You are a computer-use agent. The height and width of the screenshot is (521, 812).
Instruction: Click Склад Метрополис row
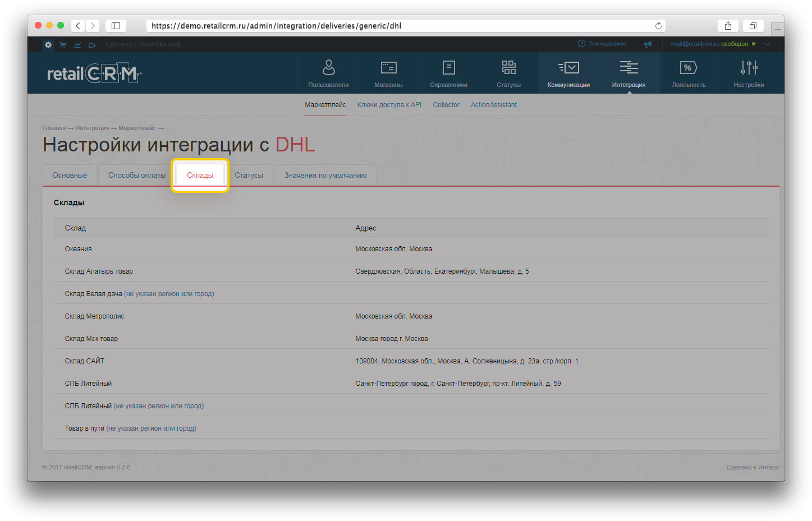coord(411,316)
